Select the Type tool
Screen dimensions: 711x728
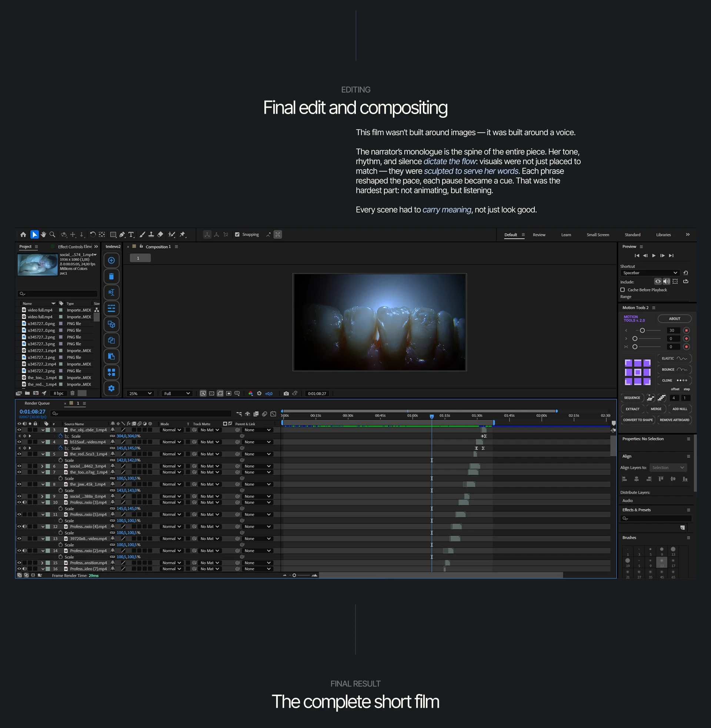click(x=131, y=234)
